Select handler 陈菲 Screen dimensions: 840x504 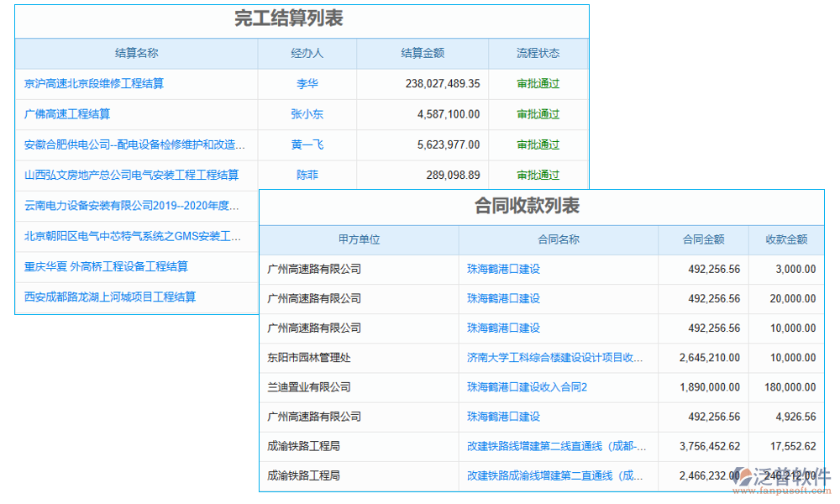coord(307,175)
